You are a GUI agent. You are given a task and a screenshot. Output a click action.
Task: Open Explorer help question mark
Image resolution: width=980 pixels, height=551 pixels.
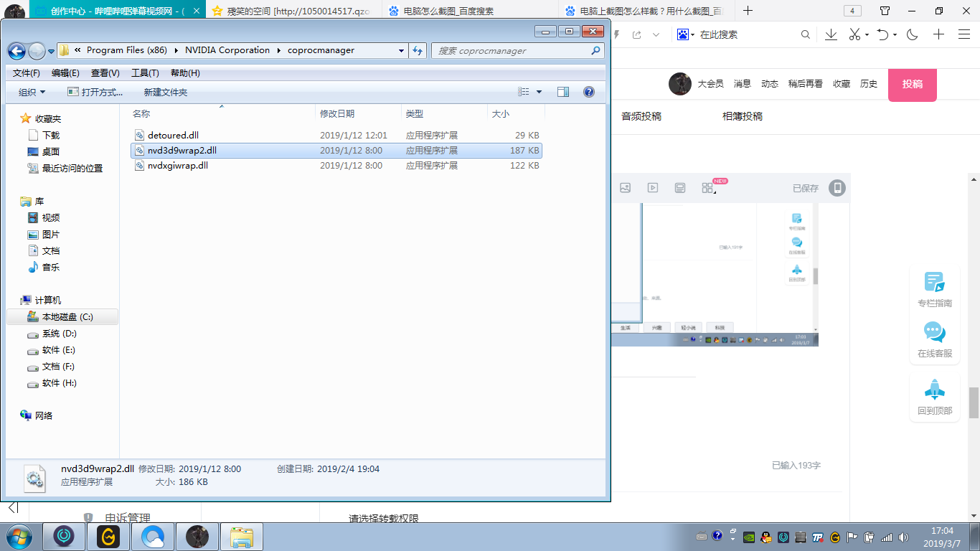pos(589,92)
